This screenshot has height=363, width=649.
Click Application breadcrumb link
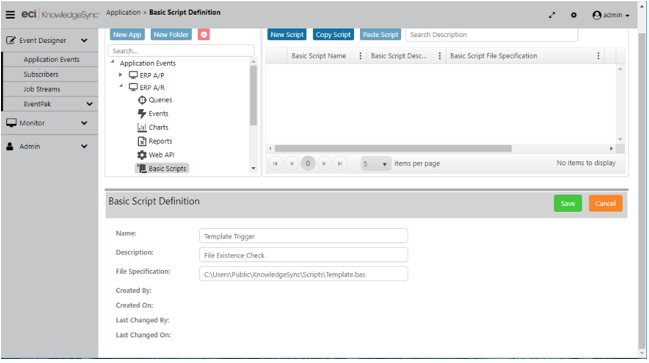(x=123, y=12)
